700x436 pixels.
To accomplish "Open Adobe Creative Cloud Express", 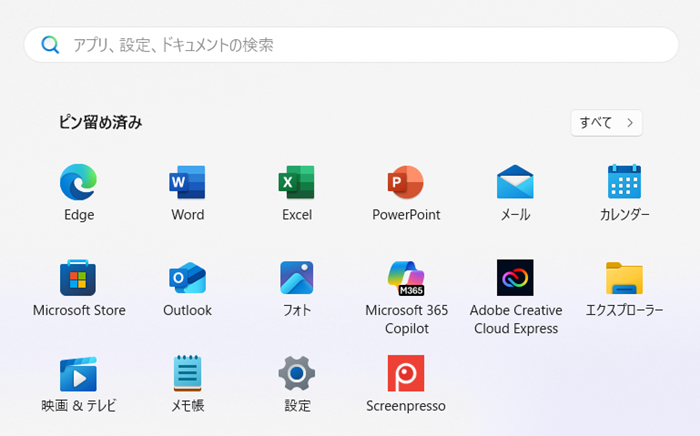I will [x=515, y=278].
